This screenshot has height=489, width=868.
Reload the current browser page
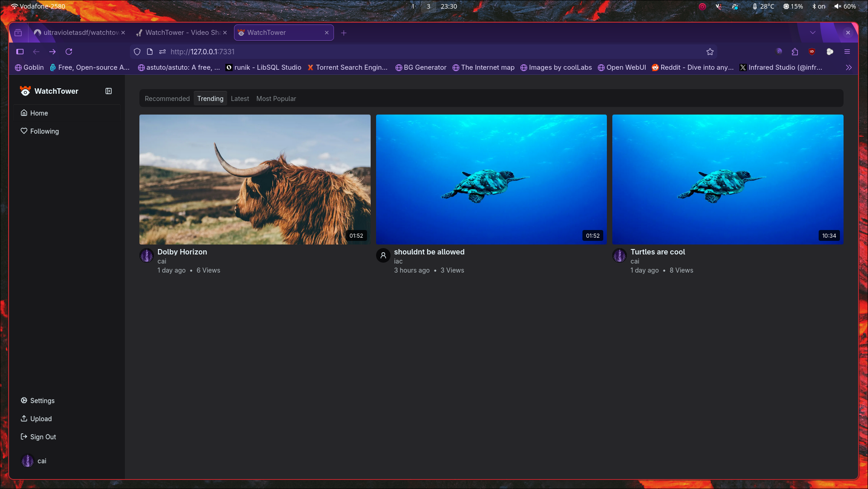click(69, 52)
